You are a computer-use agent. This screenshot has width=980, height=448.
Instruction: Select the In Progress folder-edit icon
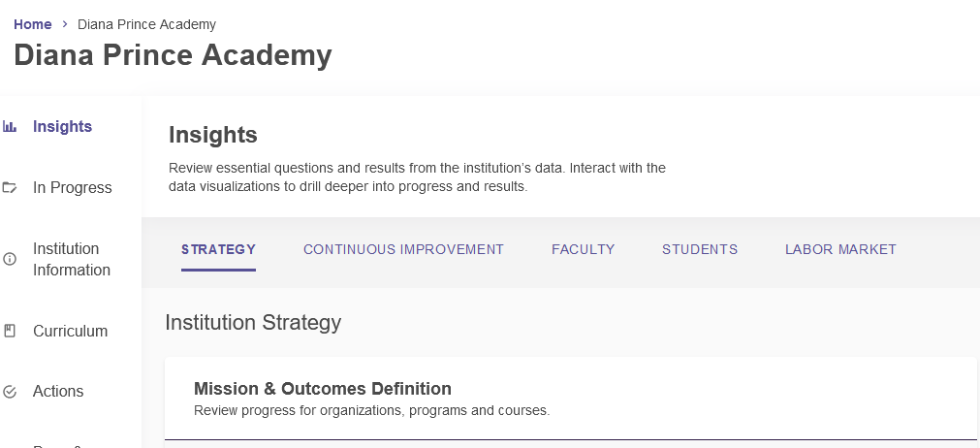10,187
